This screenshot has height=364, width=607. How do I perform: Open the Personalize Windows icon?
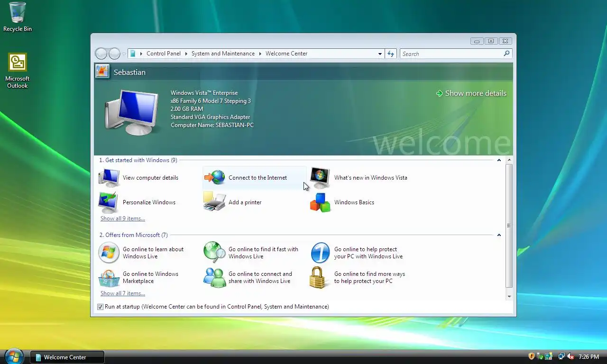click(x=109, y=202)
